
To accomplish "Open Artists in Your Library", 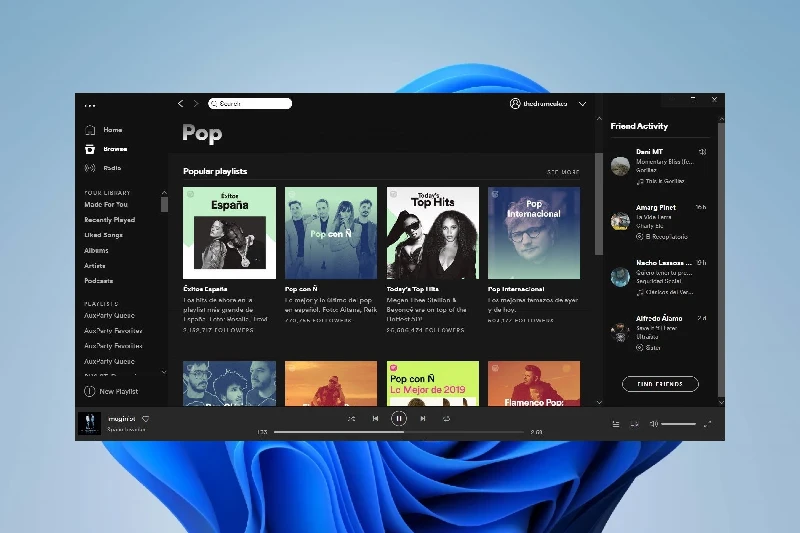I will click(94, 266).
